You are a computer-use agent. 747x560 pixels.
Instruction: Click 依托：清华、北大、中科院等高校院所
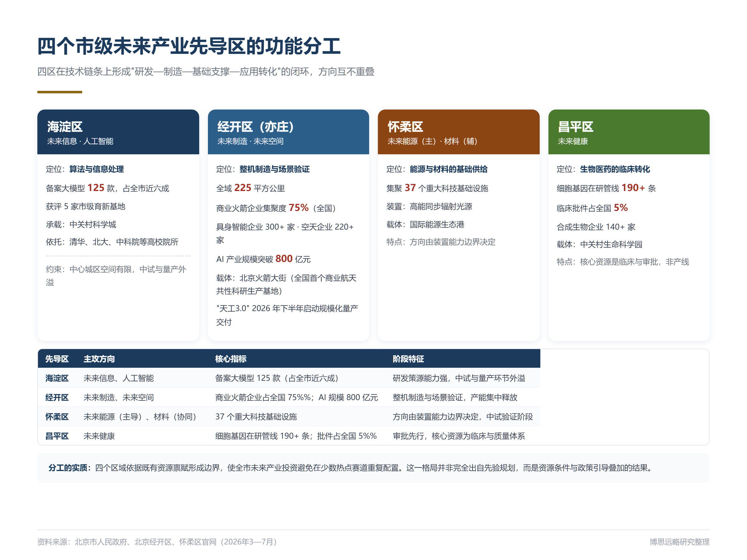click(112, 242)
